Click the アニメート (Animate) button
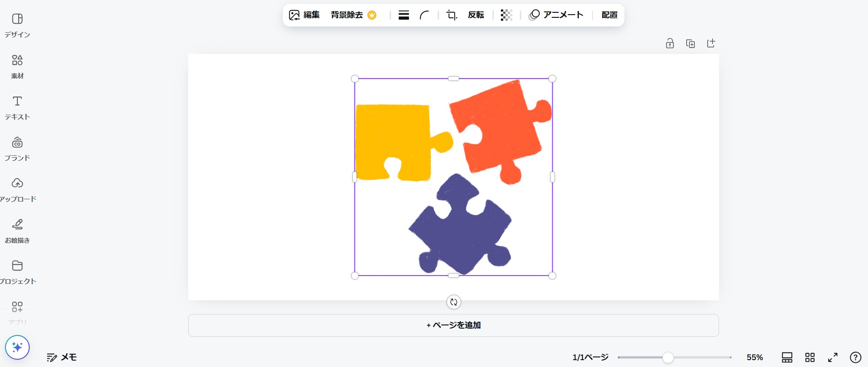 (x=556, y=15)
